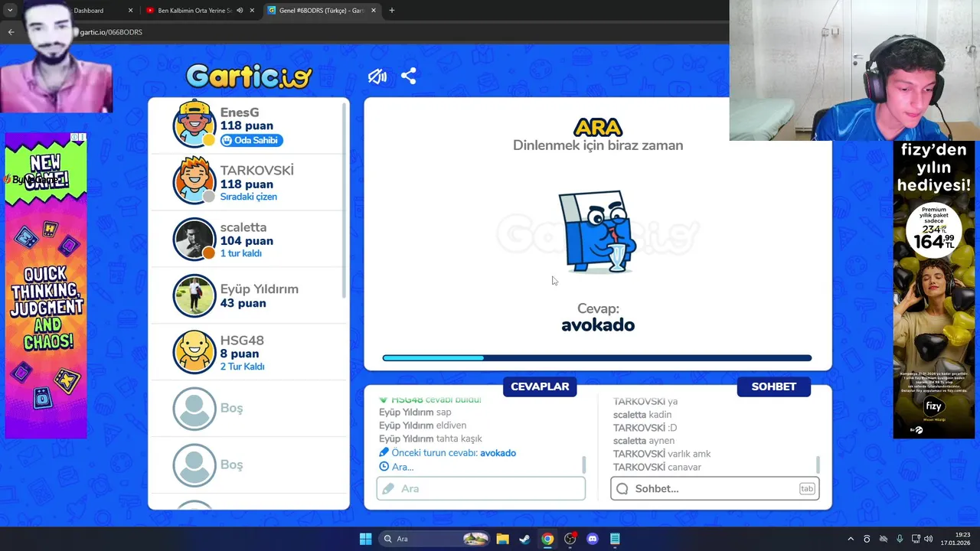Open Steam from taskbar
This screenshot has width=980, height=551.
[524, 539]
